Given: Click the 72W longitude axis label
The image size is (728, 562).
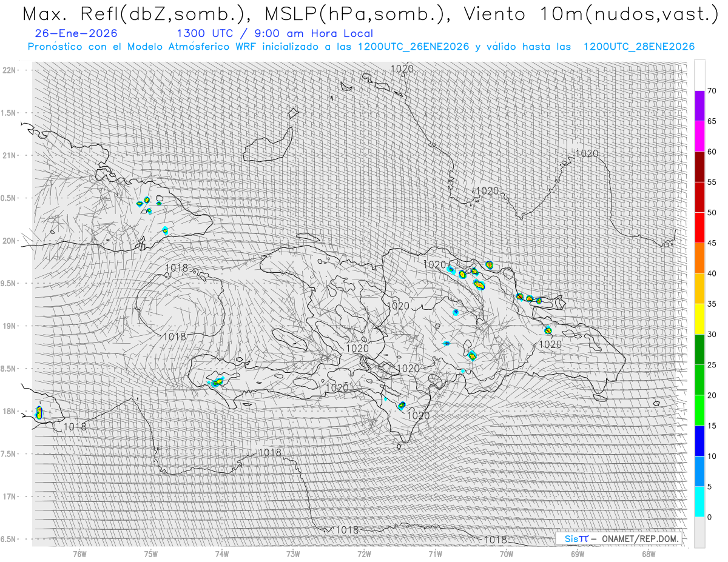Looking at the screenshot, I should pyautogui.click(x=364, y=554).
